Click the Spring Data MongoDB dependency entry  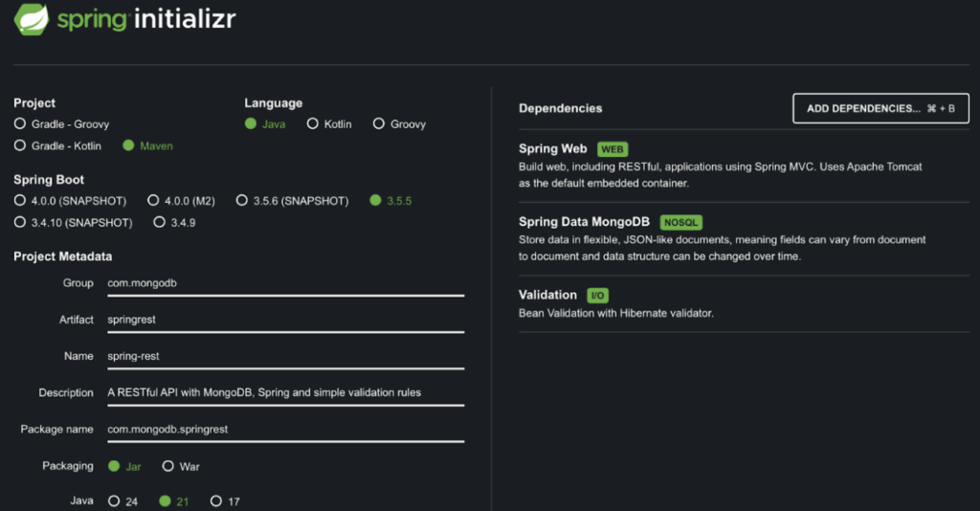click(743, 238)
